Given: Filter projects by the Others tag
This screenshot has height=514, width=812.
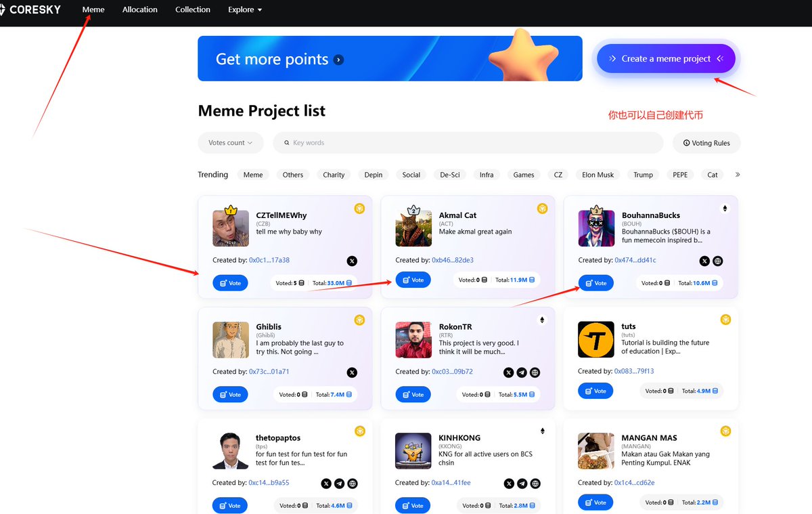Looking at the screenshot, I should pyautogui.click(x=293, y=175).
